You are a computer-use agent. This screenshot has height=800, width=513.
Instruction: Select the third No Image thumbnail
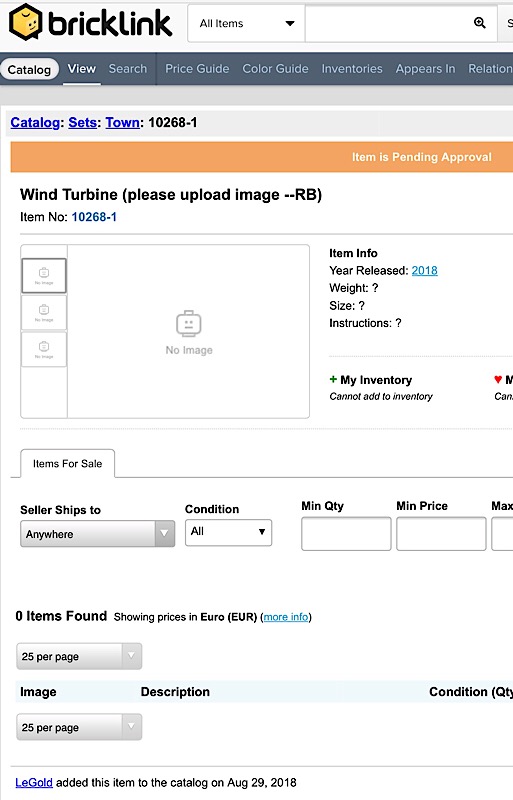coord(44,349)
